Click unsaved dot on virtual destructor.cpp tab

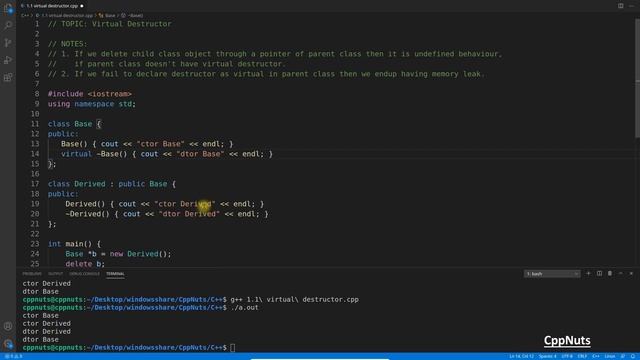pyautogui.click(x=82, y=6)
